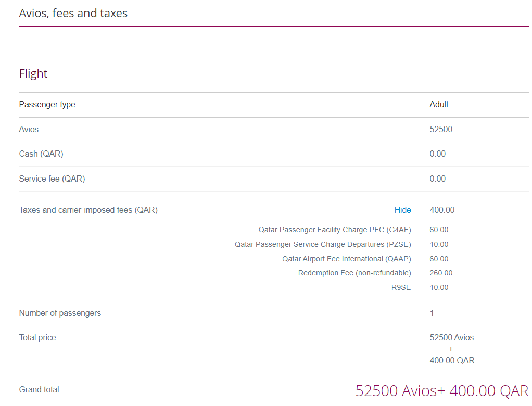Viewport: 532px width, 406px height.
Task: Click the Flight section heading
Action: point(33,73)
